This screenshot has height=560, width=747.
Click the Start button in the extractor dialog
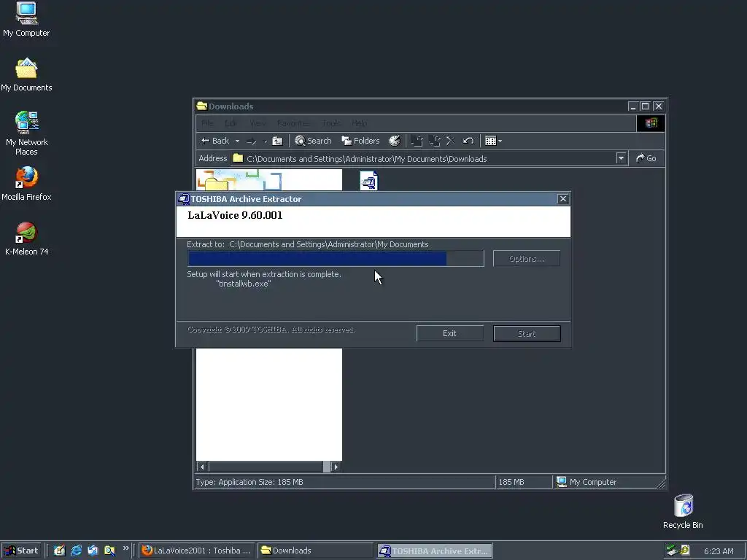[527, 333]
